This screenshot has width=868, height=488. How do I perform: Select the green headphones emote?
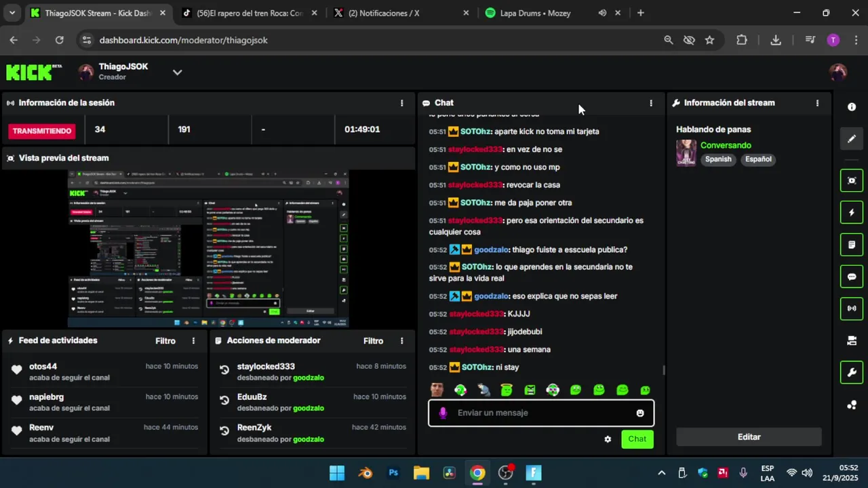click(x=460, y=390)
